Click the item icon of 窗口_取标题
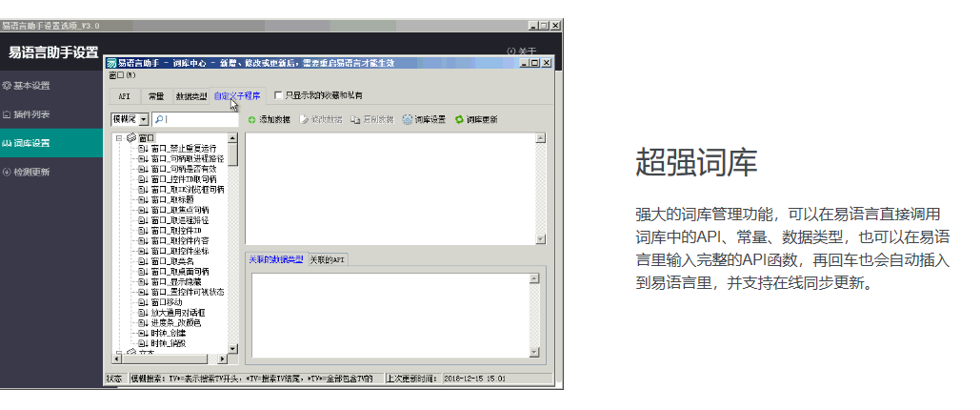This screenshot has width=980, height=410. 143,199
